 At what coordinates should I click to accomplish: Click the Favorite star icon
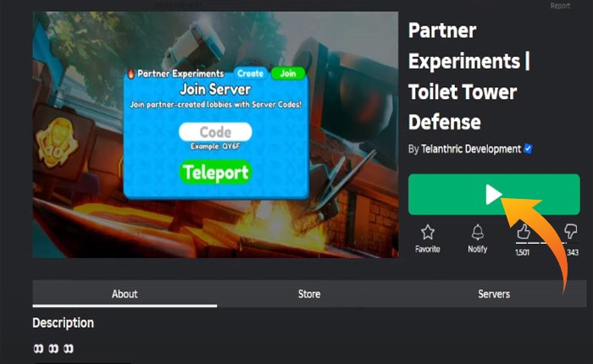tap(428, 232)
